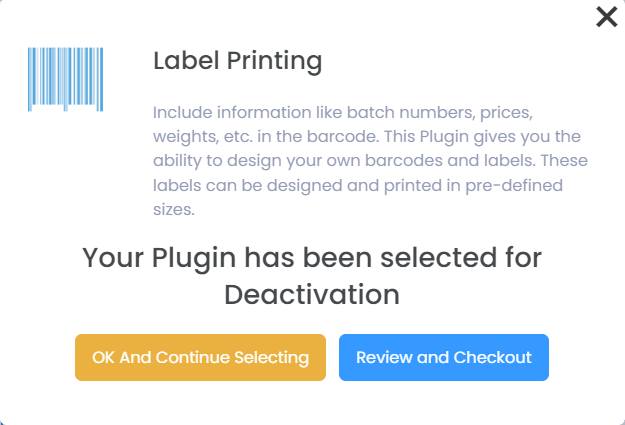The image size is (625, 425).
Task: Click the word 'Deactivation' in the heading
Action: [311, 295]
